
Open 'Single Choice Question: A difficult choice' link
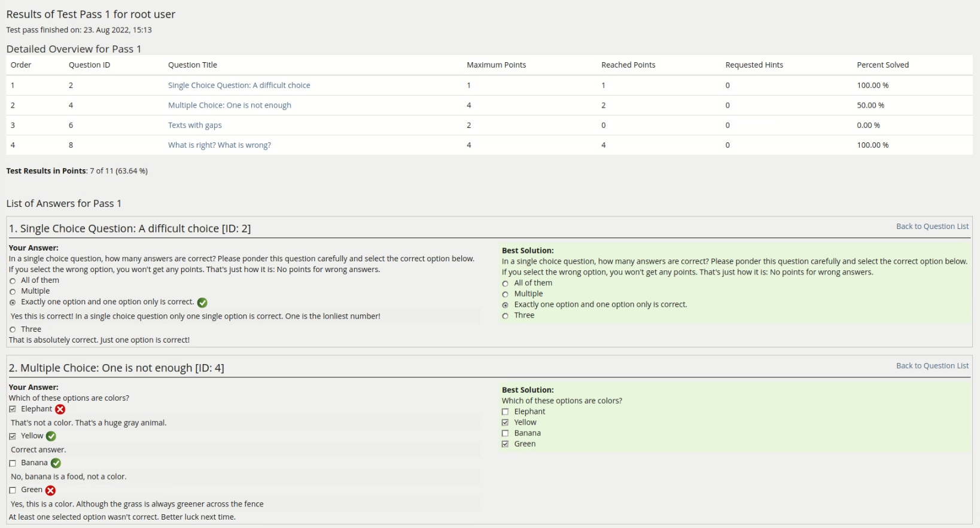[239, 86]
